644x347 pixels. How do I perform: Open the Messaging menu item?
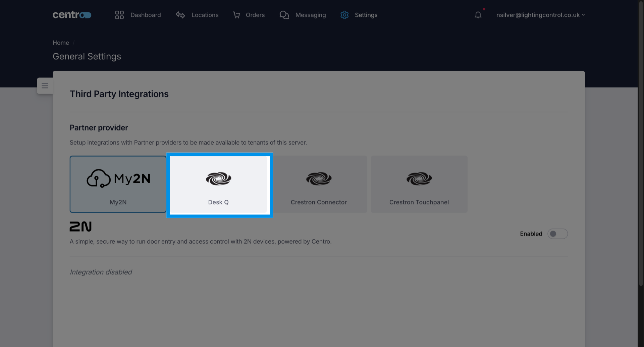310,15
